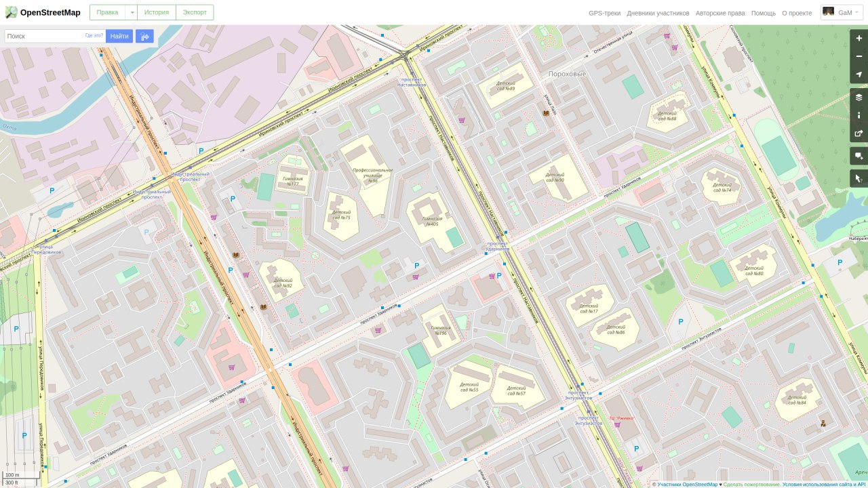
Task: Click the Детский сад №89 label
Action: [x=506, y=86]
